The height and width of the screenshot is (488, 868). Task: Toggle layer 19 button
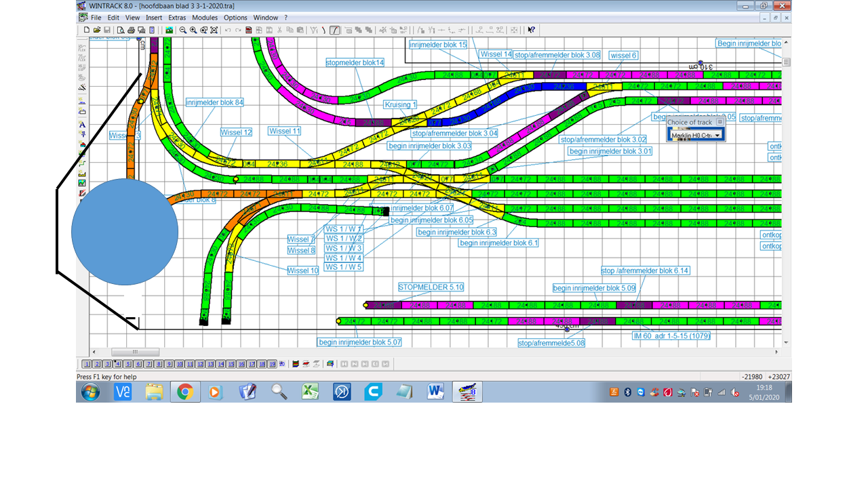pos(272,364)
